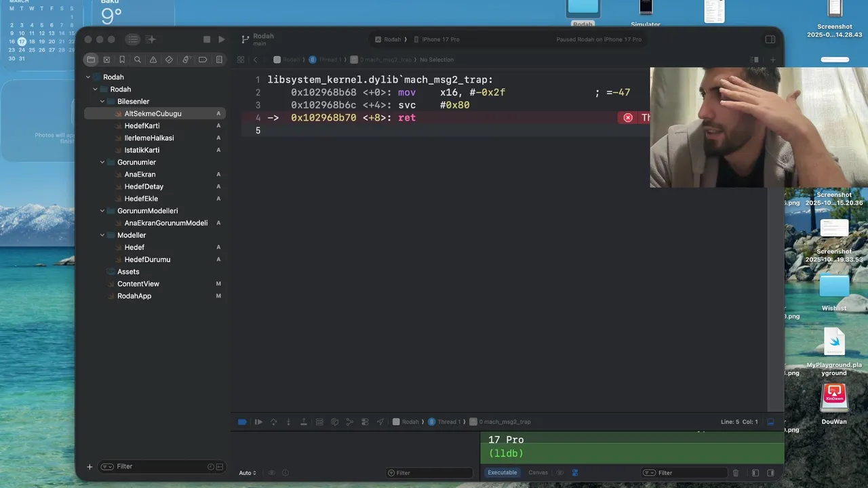Image resolution: width=868 pixels, height=488 pixels.
Task: Go back with the editor back chevron
Action: pyautogui.click(x=255, y=60)
